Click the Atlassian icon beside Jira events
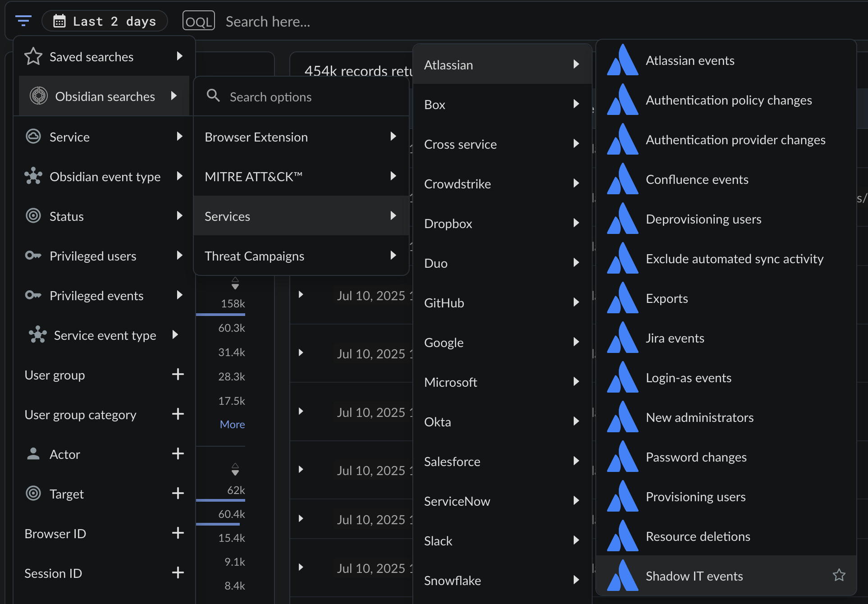The image size is (868, 604). pos(622,338)
